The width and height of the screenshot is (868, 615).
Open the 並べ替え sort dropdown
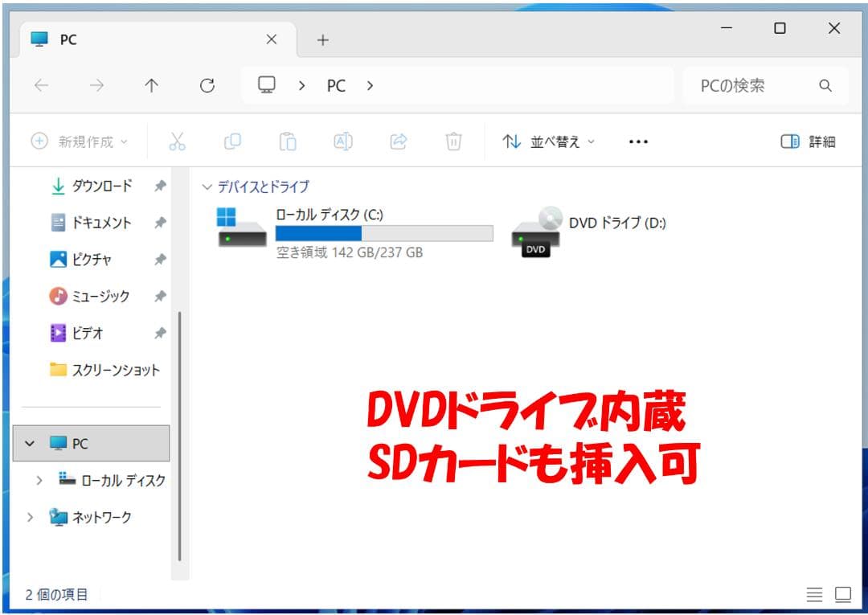click(x=549, y=141)
